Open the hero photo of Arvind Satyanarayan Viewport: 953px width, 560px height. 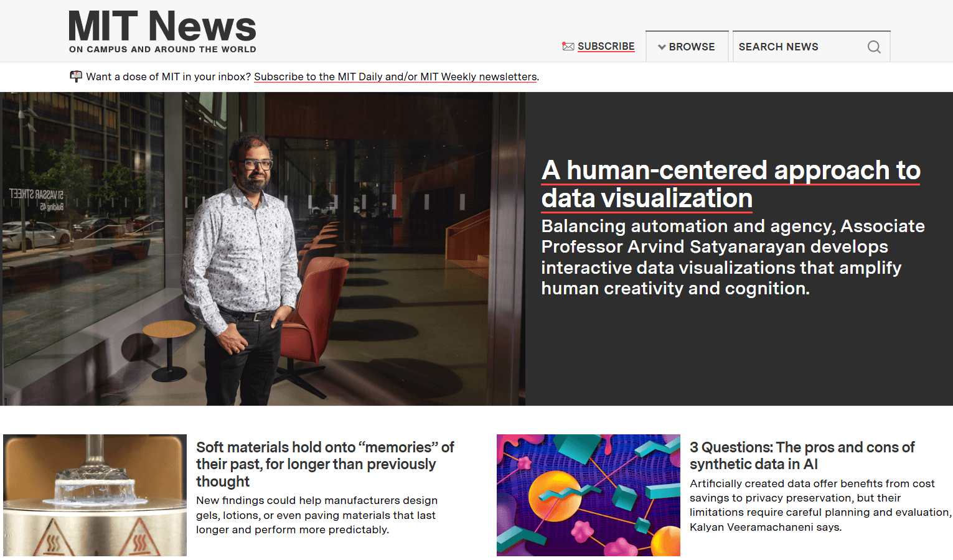click(263, 249)
